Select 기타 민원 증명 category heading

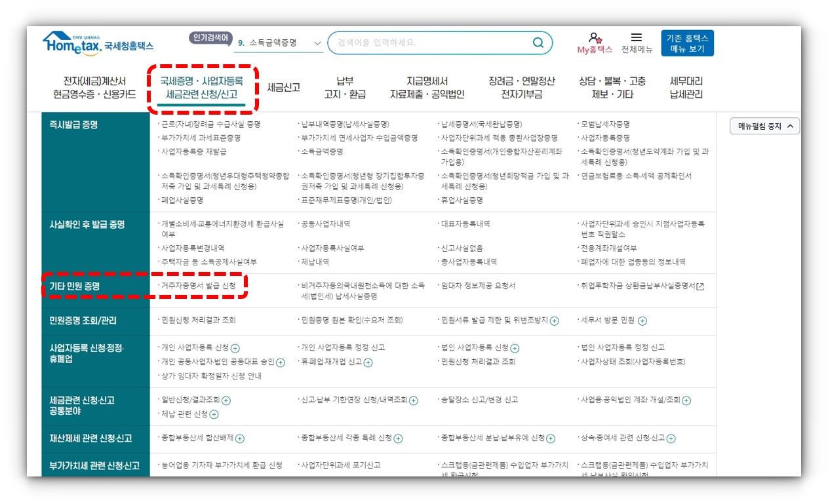[75, 287]
